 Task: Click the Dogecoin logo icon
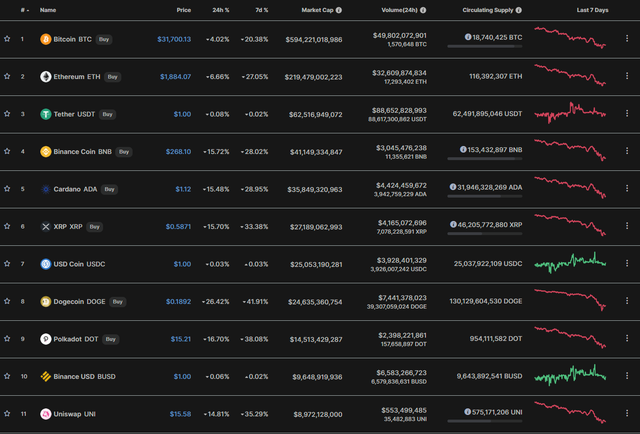[46, 302]
